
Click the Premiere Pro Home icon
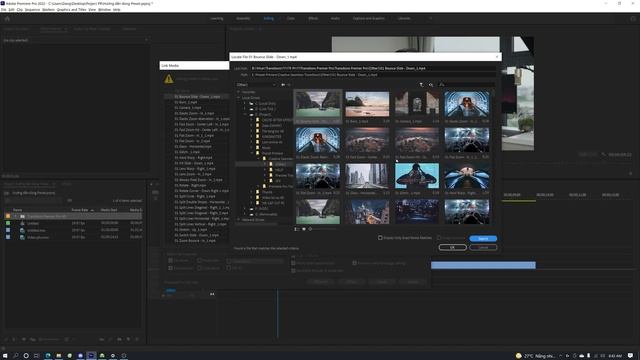pyautogui.click(x=7, y=18)
